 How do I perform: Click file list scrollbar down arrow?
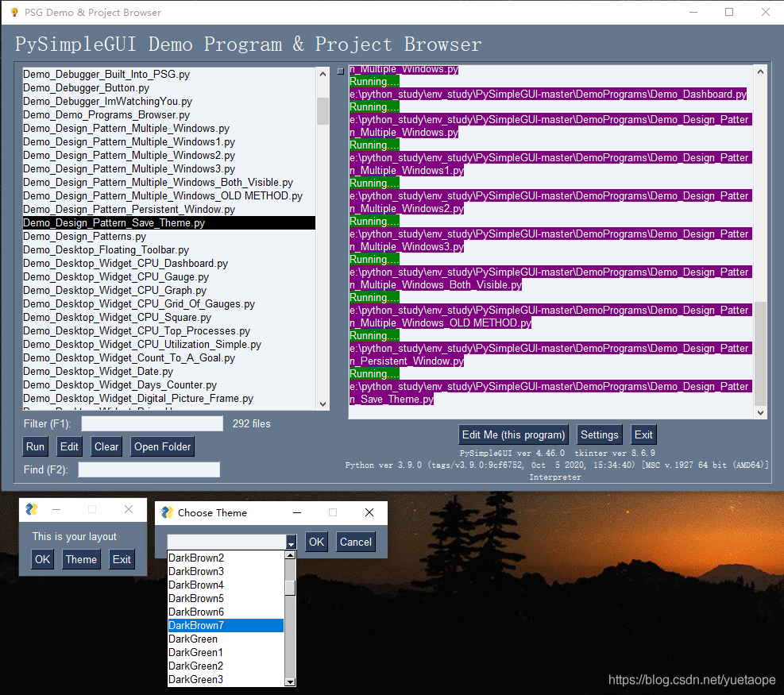coord(323,404)
